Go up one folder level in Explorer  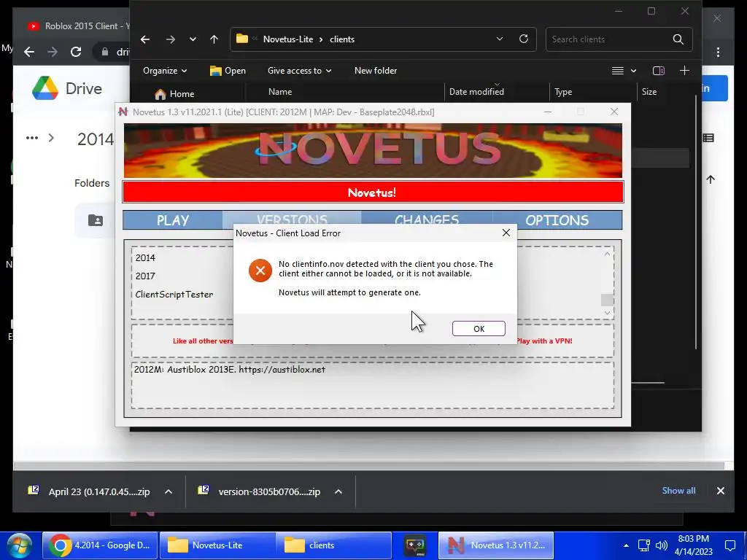(x=214, y=39)
